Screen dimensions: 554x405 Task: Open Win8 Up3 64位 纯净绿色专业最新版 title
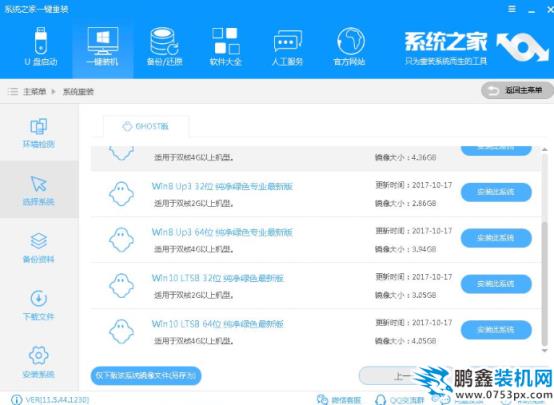[x=222, y=232]
